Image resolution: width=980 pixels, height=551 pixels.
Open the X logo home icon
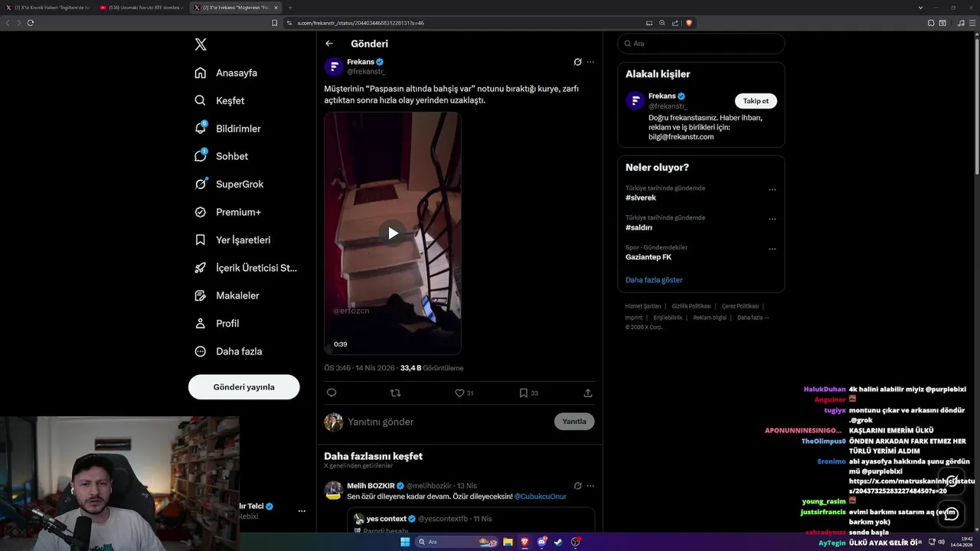[x=201, y=44]
